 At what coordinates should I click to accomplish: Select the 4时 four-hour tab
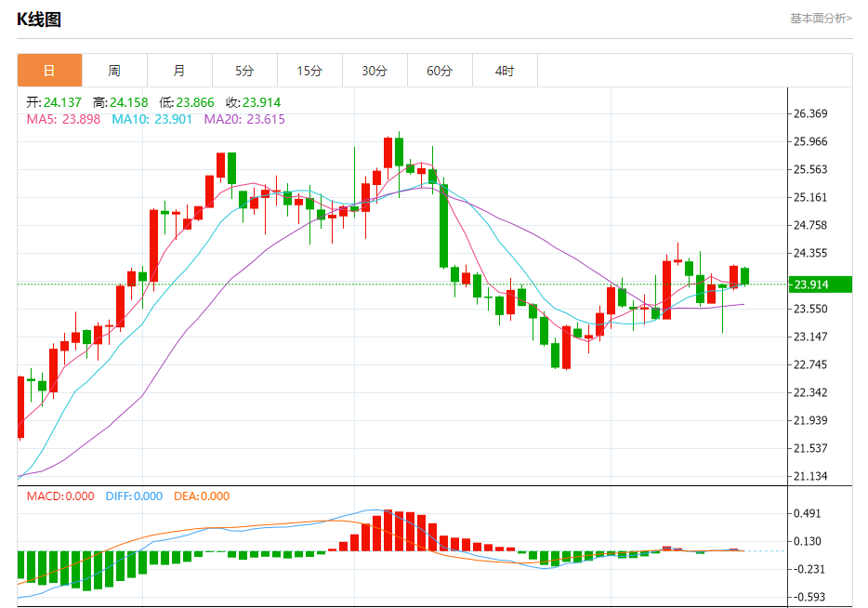(505, 71)
